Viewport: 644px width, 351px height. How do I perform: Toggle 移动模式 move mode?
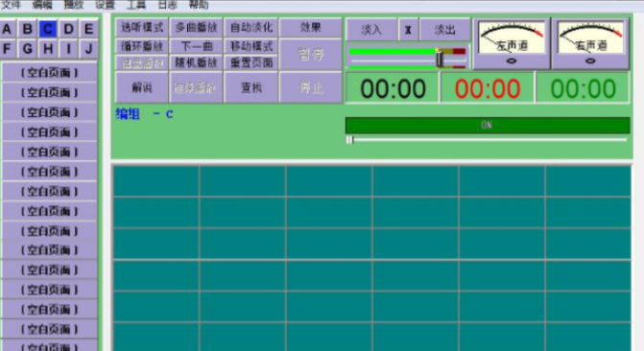click(251, 46)
